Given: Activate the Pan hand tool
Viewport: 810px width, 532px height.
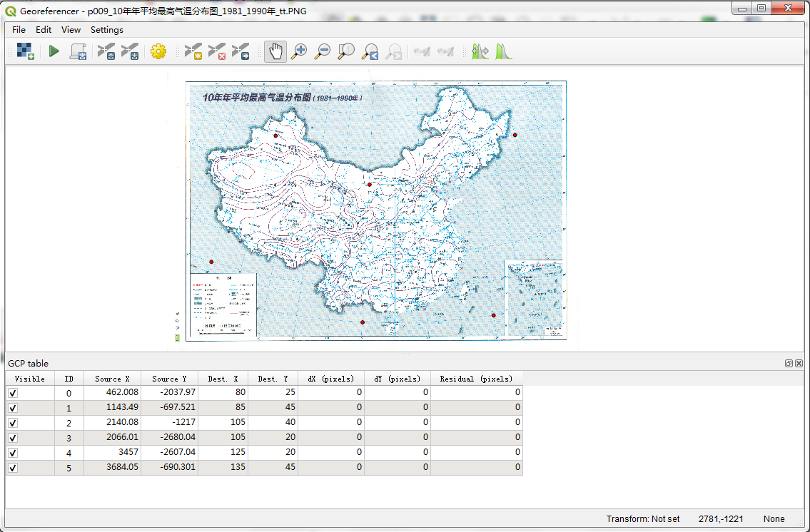Looking at the screenshot, I should click(275, 51).
